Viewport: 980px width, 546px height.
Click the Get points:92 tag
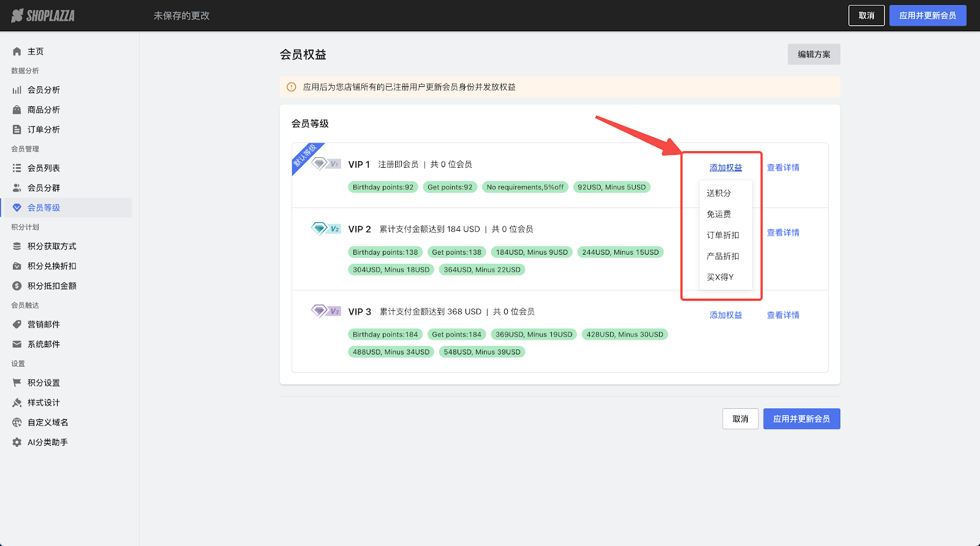(x=450, y=187)
